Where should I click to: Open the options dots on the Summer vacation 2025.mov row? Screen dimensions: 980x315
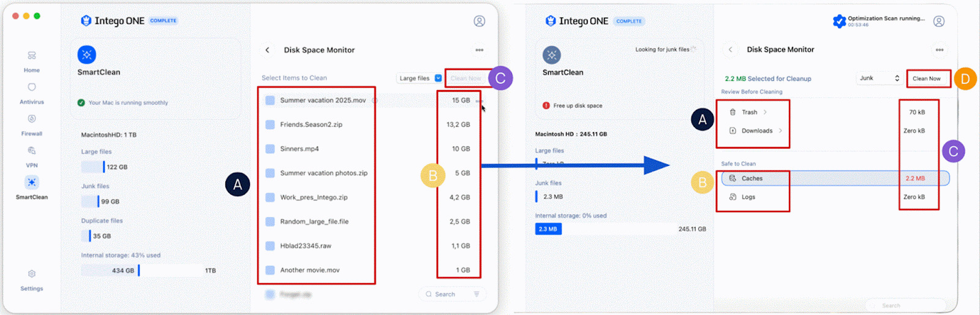pyautogui.click(x=479, y=101)
